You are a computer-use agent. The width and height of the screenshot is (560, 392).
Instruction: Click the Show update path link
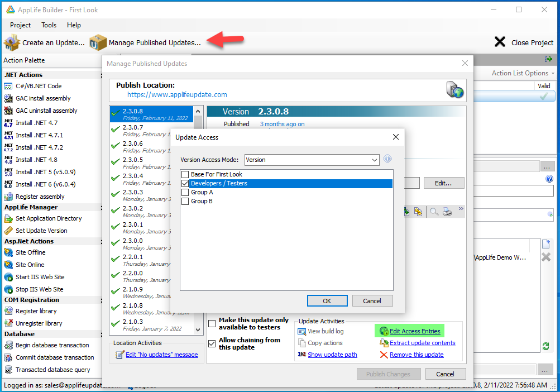333,355
